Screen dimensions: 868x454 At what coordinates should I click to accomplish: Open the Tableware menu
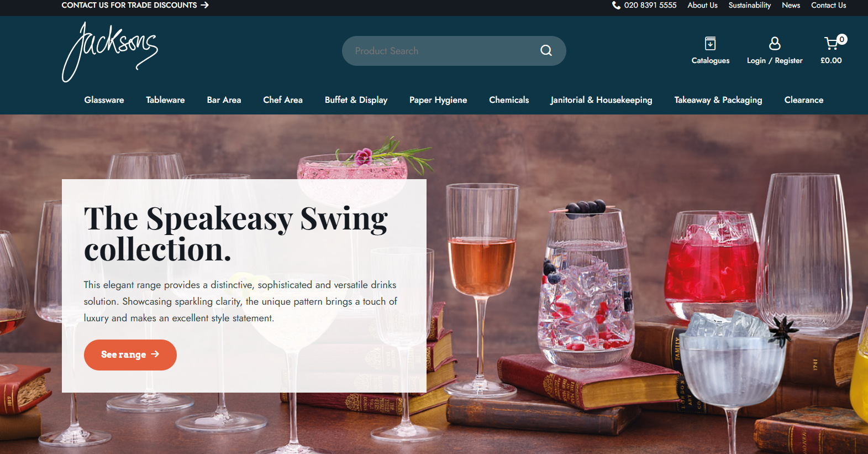(x=165, y=100)
